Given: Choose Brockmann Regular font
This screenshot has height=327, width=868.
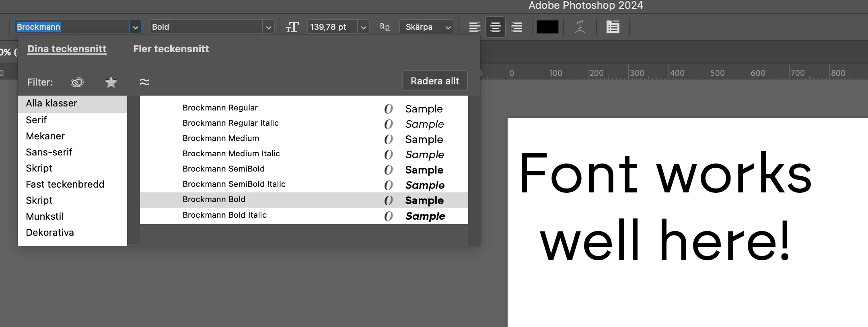Looking at the screenshot, I should click(x=304, y=108).
